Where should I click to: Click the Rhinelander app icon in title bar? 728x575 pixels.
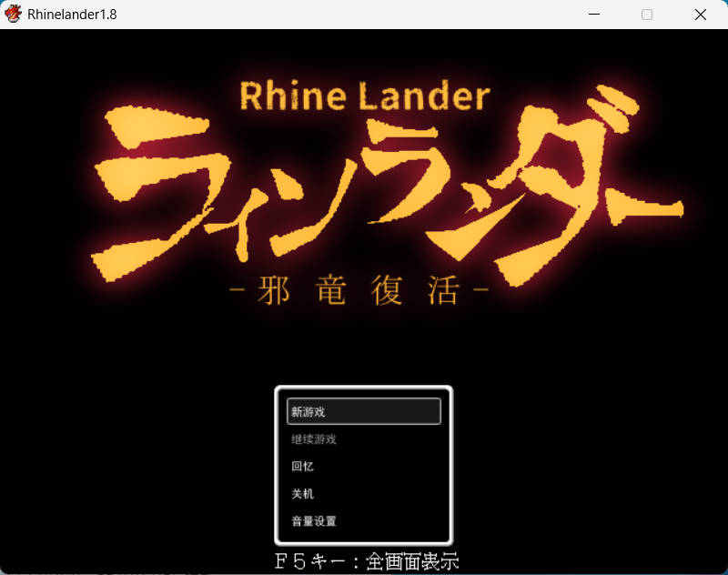14,15
